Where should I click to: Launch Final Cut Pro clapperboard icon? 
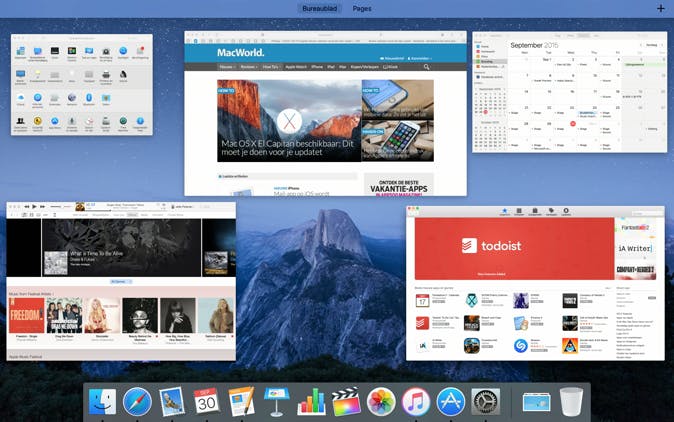pos(346,402)
